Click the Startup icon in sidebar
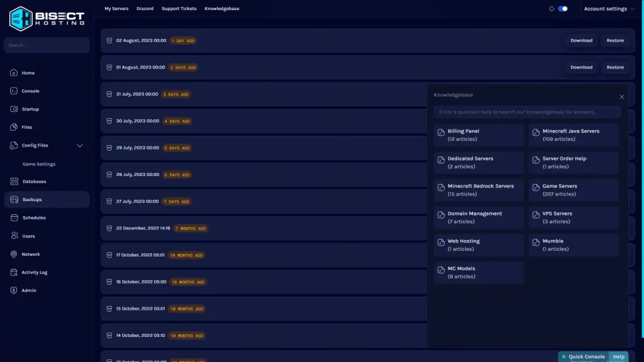 tap(14, 109)
